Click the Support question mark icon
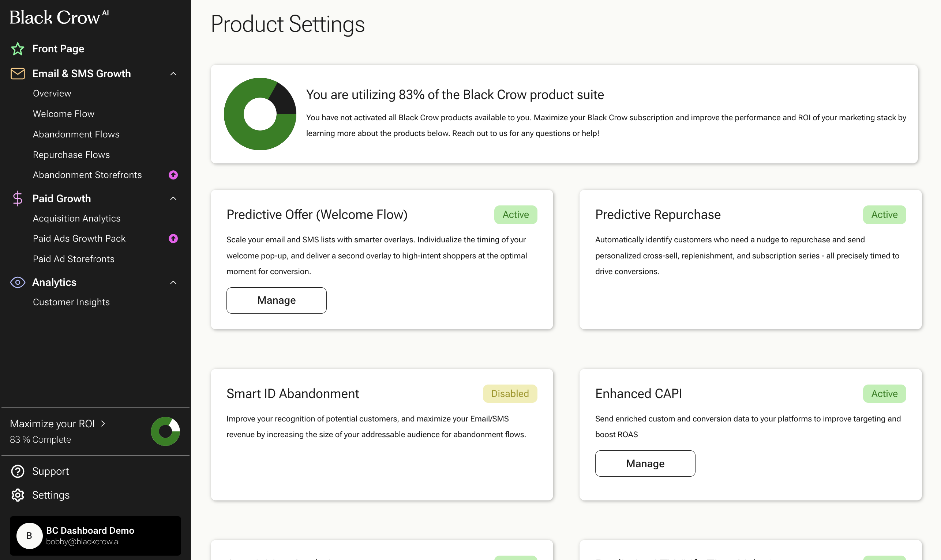Screen dimensions: 941x560 tap(17, 471)
